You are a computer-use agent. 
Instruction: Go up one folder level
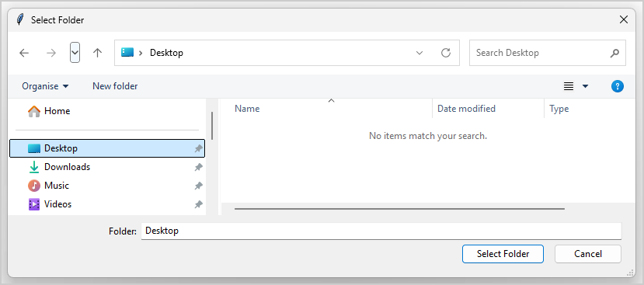pos(97,53)
